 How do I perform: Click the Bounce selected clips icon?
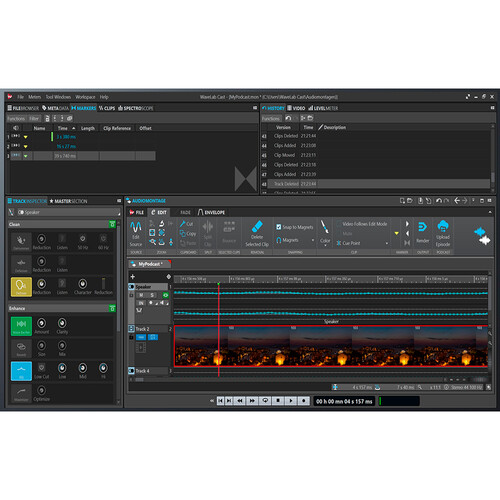229,227
